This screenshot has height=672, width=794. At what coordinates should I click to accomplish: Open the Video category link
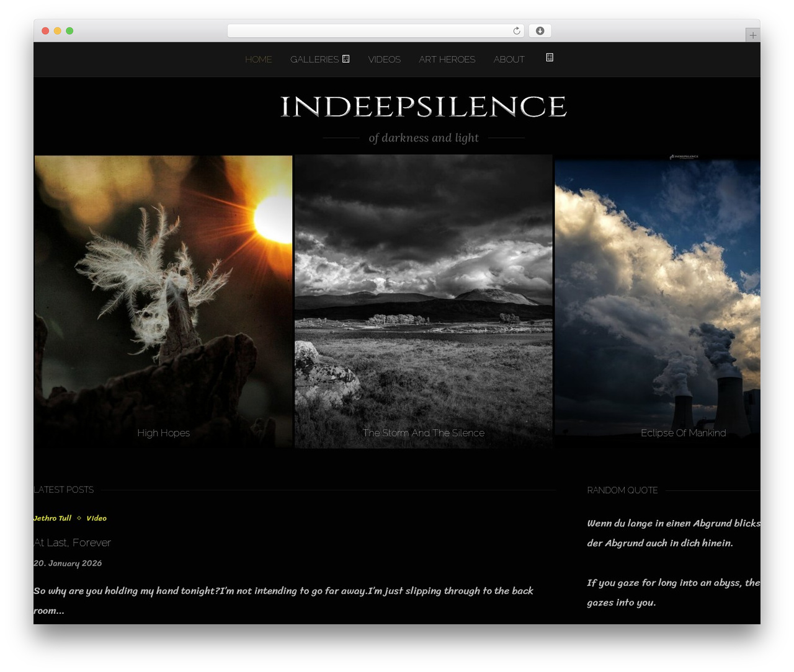(96, 518)
